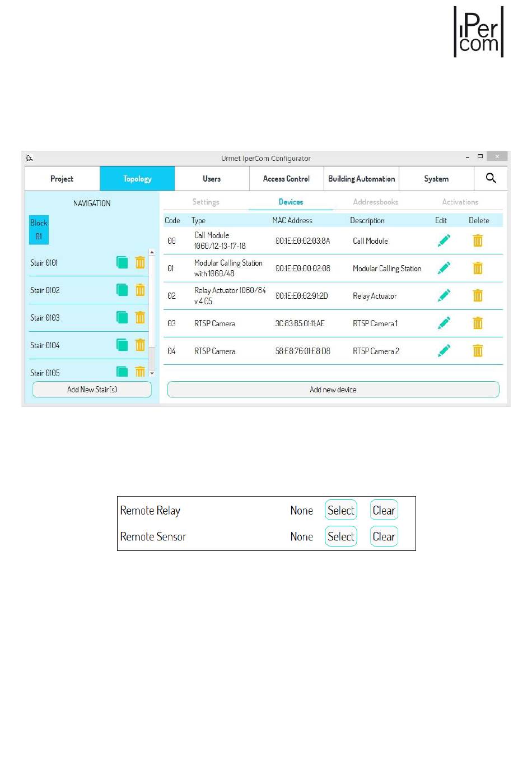
Task: Show the Addressbooks sub-tab
Action: click(375, 202)
